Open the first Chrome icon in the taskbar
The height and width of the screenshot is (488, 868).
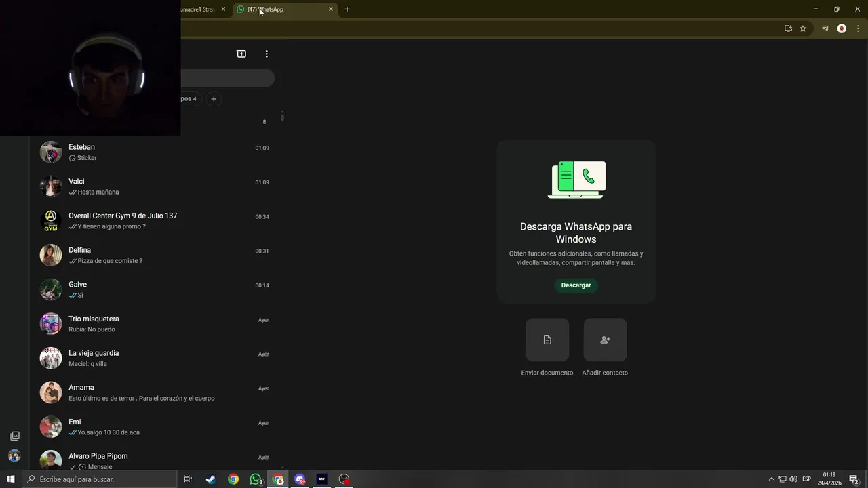(233, 479)
